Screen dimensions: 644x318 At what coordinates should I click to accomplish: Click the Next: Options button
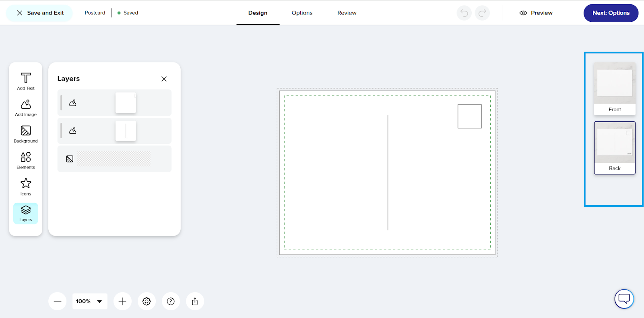611,13
